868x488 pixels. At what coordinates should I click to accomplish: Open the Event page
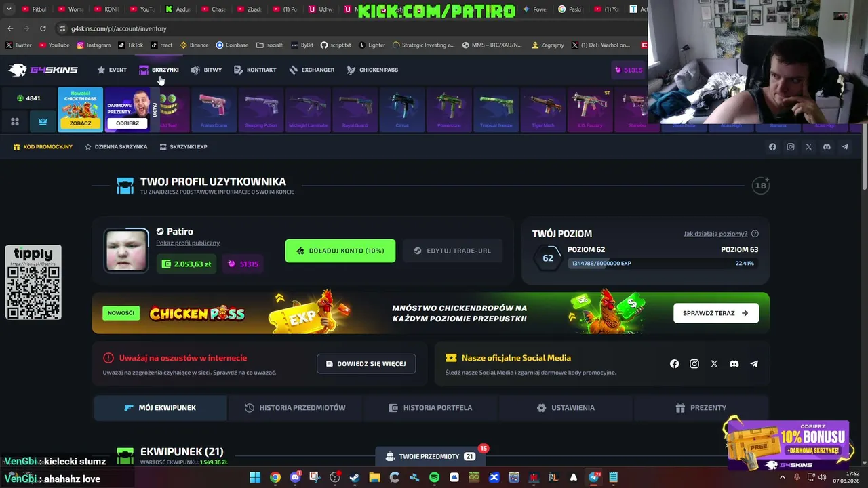tap(112, 70)
